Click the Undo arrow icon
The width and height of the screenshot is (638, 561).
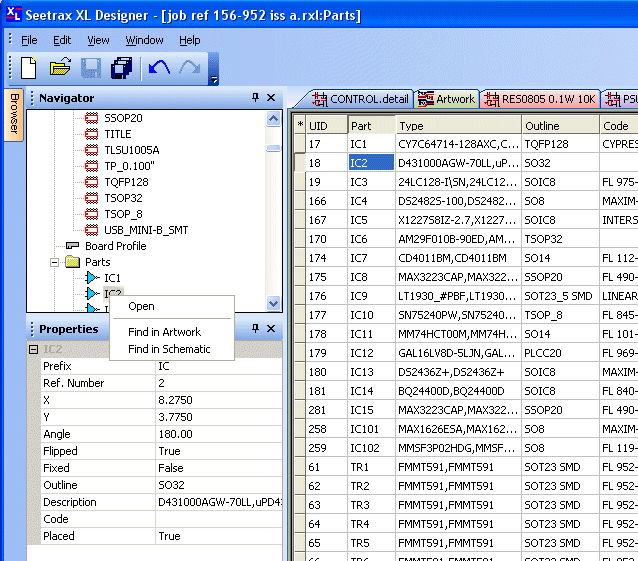coord(158,68)
